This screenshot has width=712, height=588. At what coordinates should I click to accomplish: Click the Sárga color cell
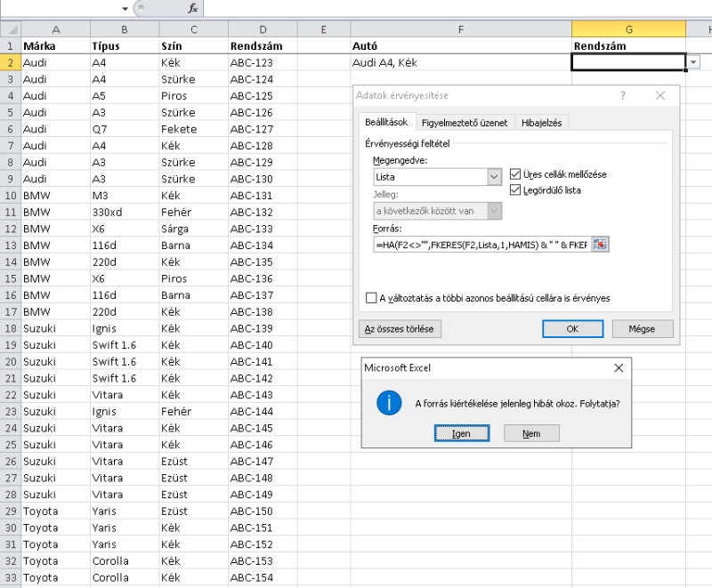[193, 229]
